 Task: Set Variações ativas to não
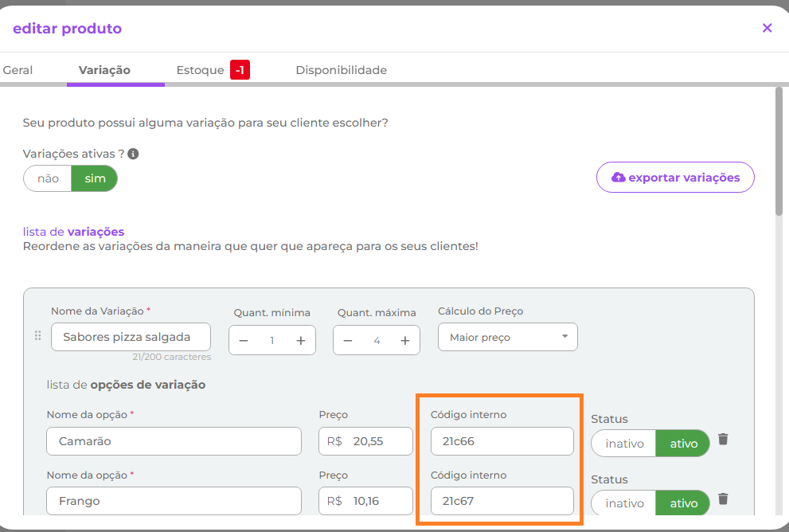[x=48, y=178]
